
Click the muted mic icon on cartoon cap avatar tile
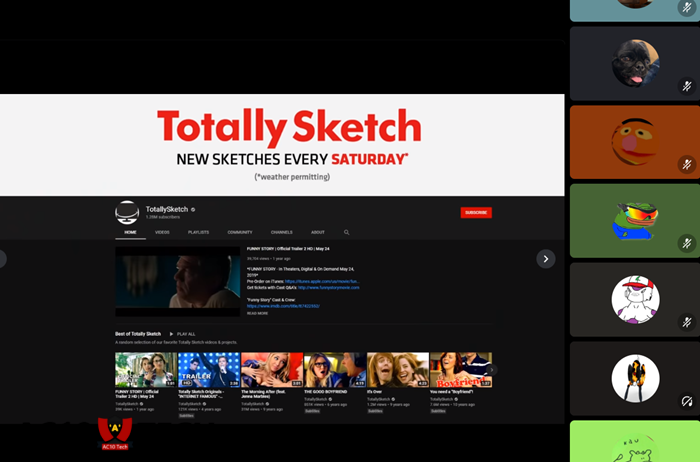[687, 322]
